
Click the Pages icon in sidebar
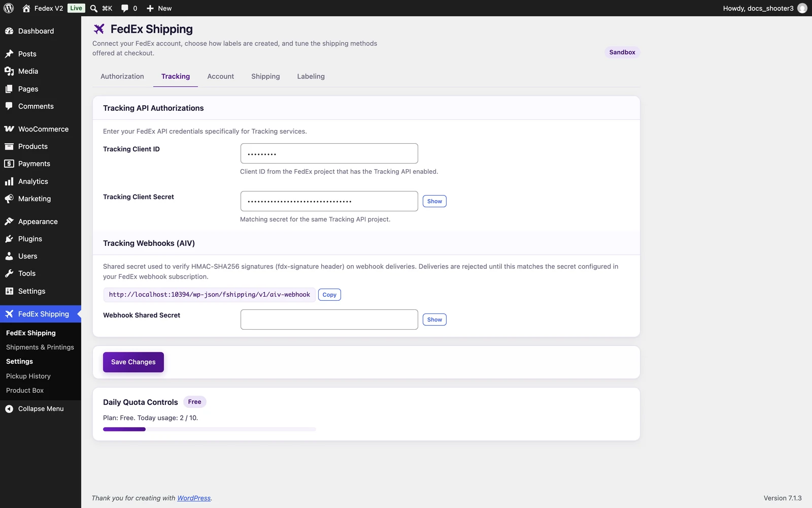click(x=9, y=89)
